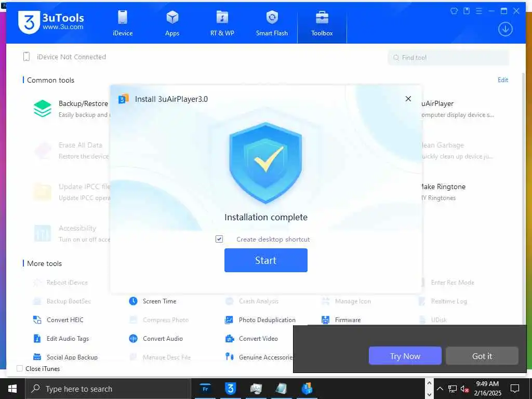Launch the Convert Video tool
532x399 pixels.
(x=251, y=339)
